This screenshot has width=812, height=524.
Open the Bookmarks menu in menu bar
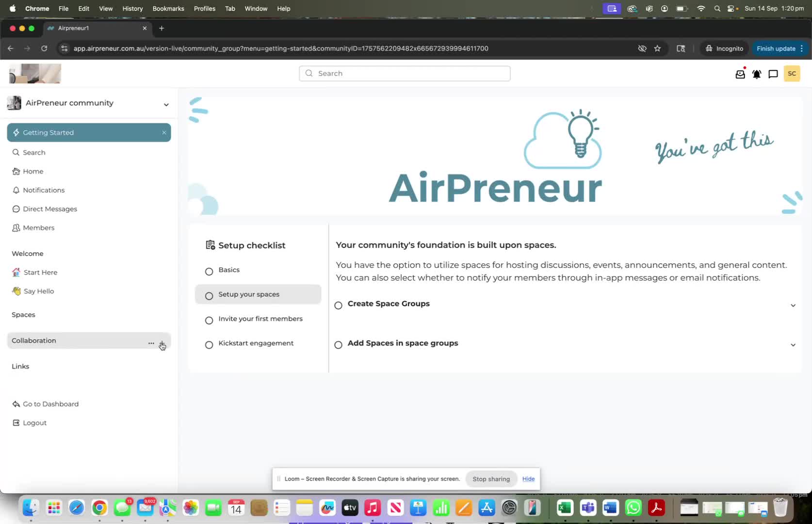[x=168, y=8]
